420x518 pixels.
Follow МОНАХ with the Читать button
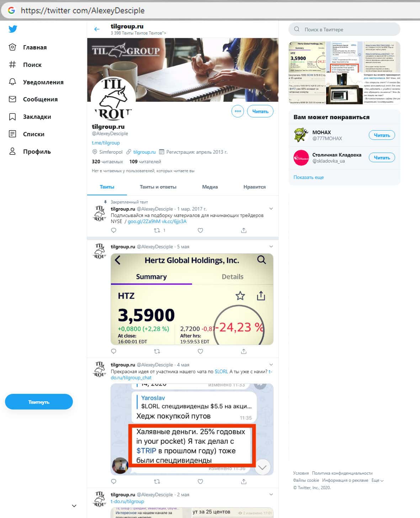point(382,135)
